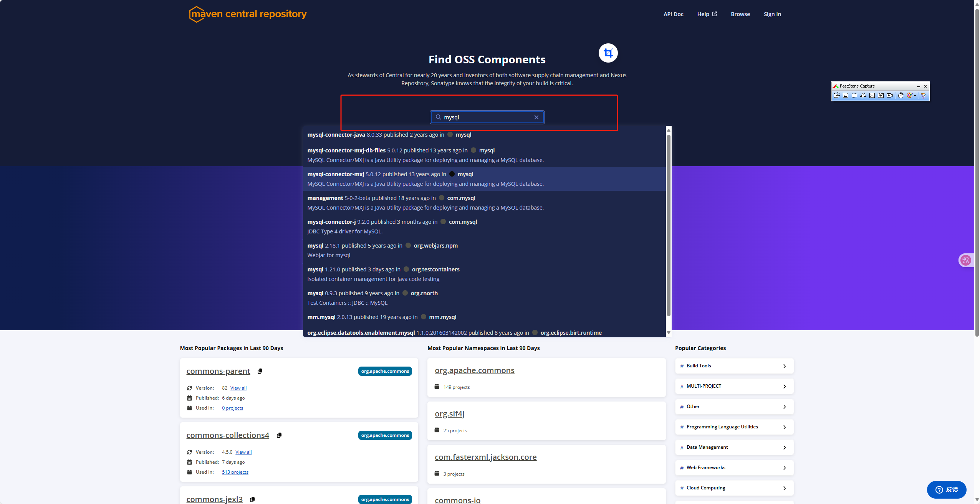Clear the mysql search text with the X icon
The image size is (980, 504).
coord(536,117)
